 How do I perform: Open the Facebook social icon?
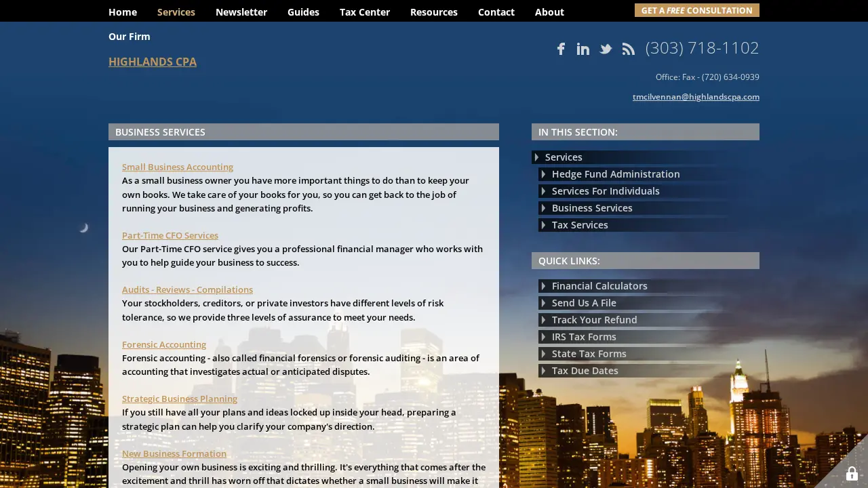561,49
